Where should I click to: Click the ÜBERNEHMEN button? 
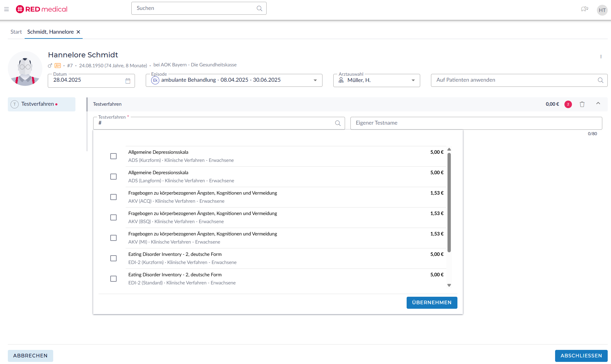coord(432,302)
